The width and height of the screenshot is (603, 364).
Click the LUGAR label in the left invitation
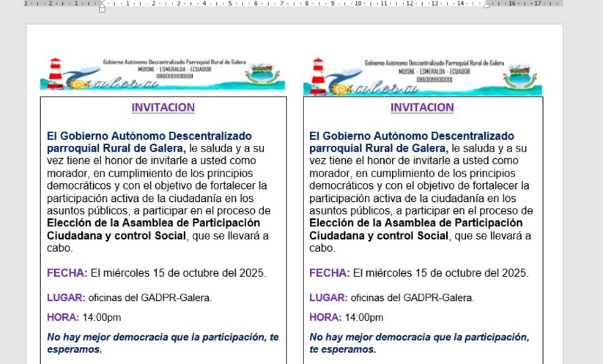66,297
